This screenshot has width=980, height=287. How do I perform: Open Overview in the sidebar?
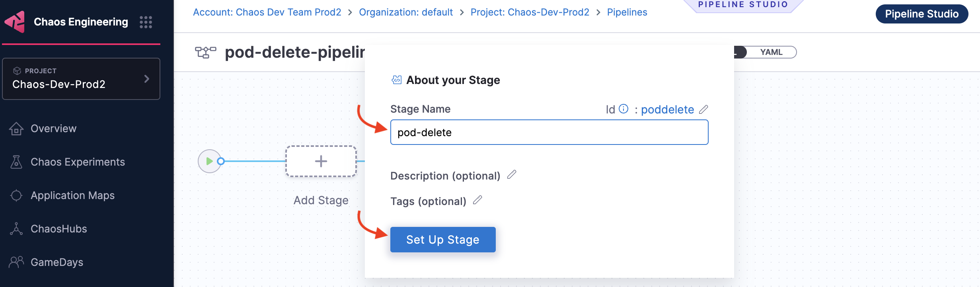point(53,129)
